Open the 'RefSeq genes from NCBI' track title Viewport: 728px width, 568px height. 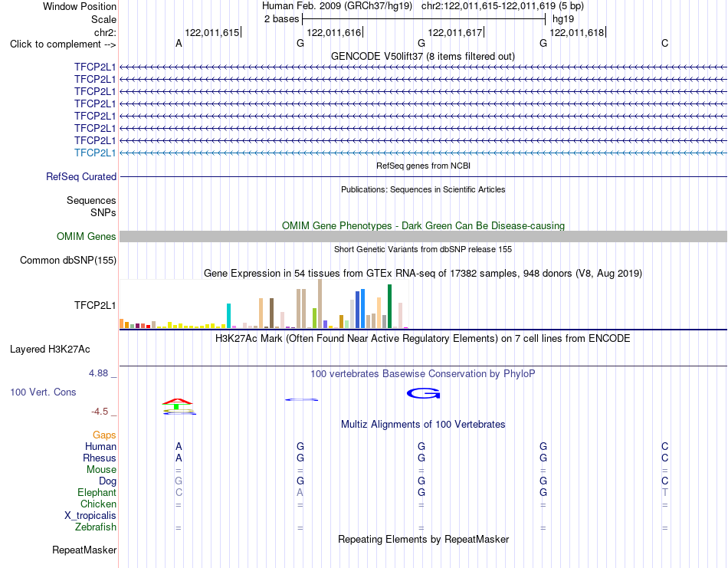pos(423,166)
